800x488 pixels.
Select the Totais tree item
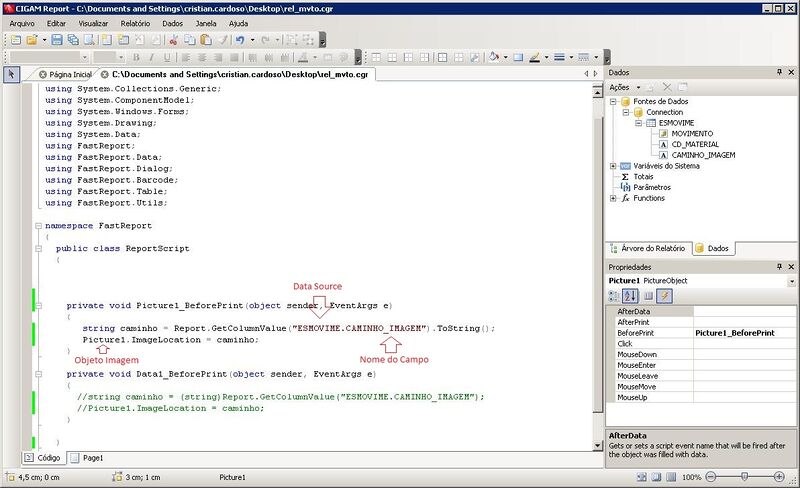[643, 177]
